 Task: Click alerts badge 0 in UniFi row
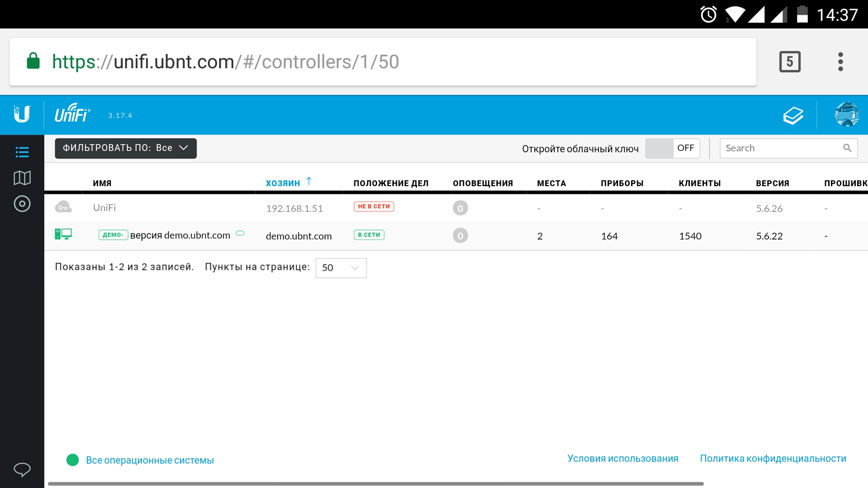(460, 208)
